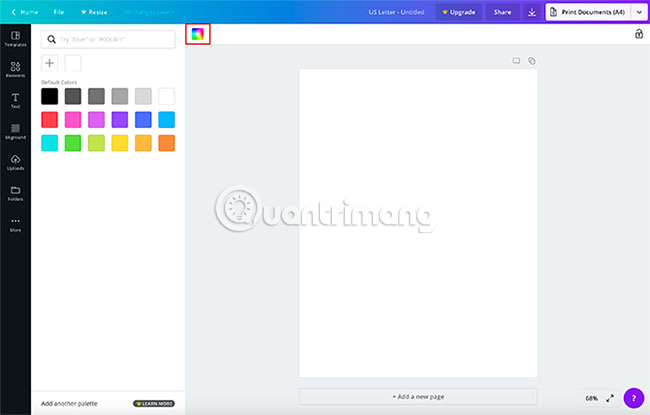Pick the green color swatch
Viewport: 650px width, 415px height.
pyautogui.click(x=73, y=143)
